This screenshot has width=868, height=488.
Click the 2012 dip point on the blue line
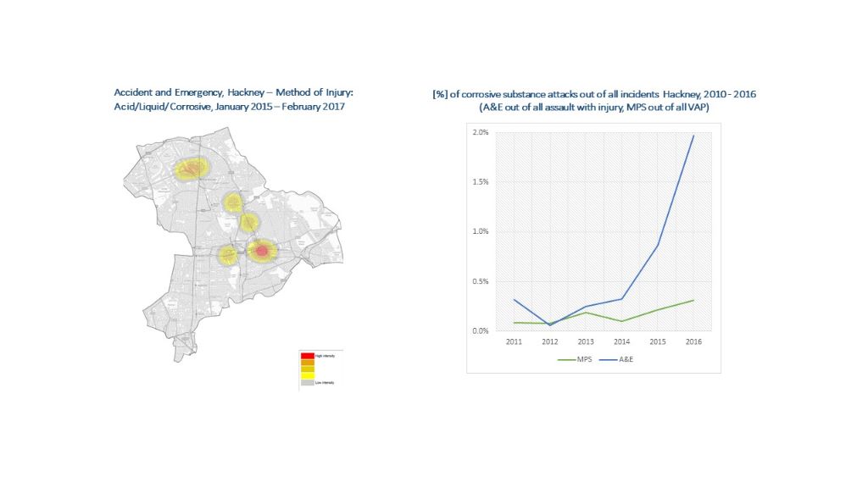tap(551, 324)
